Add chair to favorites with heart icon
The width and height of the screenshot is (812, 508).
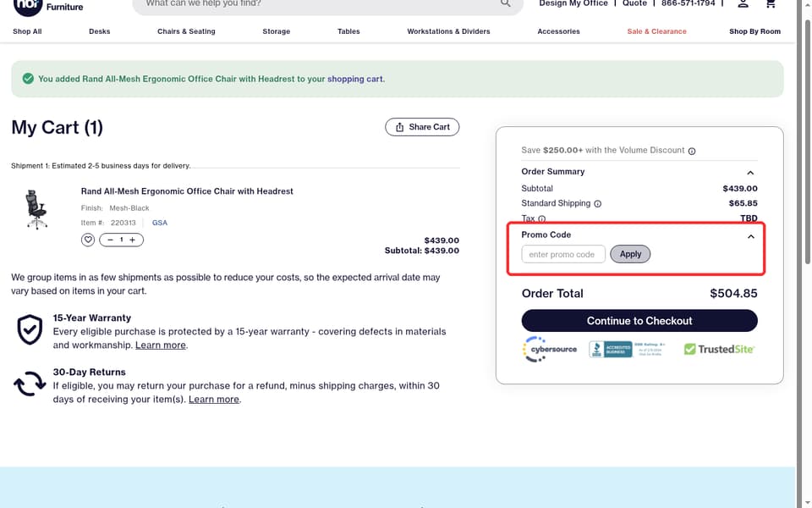87,240
